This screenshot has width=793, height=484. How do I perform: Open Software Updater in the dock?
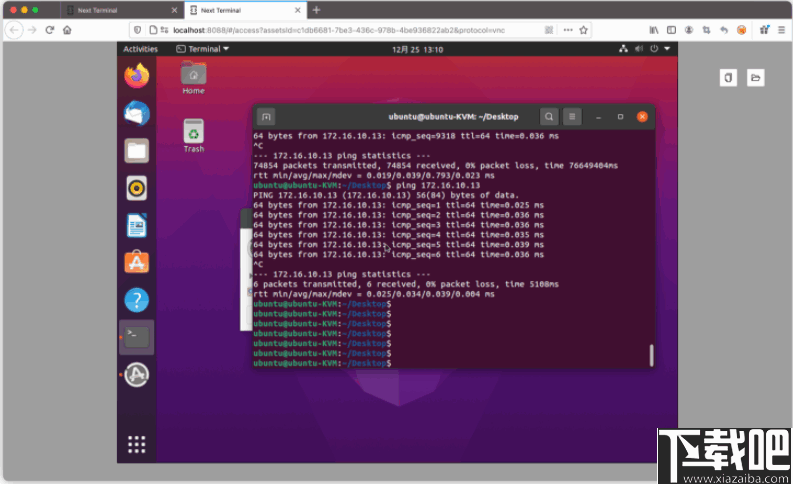(137, 375)
